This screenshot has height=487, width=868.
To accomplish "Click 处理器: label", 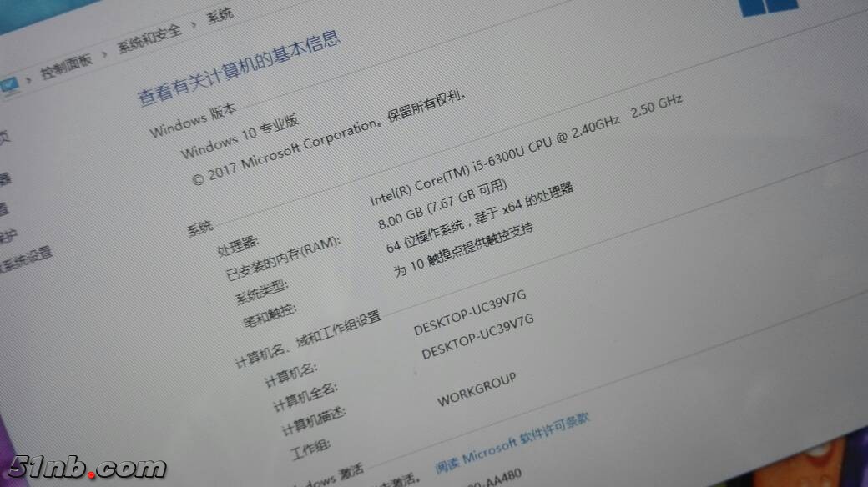I will (238, 246).
